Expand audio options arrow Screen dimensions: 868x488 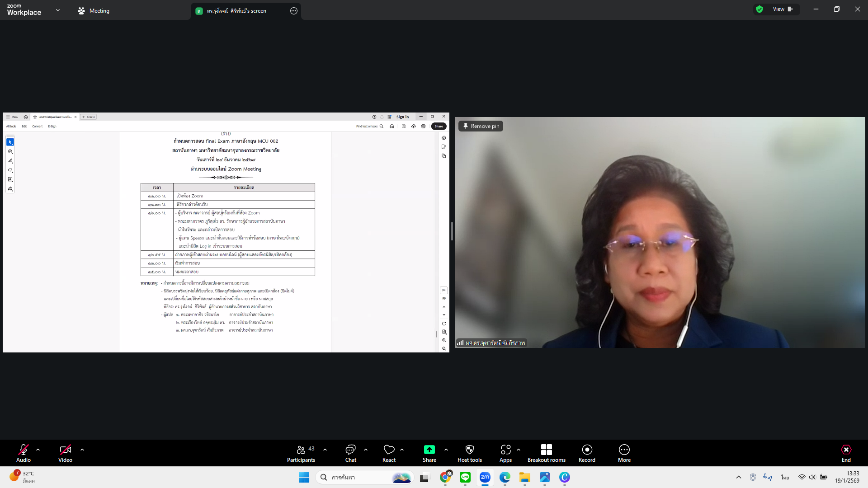click(38, 450)
